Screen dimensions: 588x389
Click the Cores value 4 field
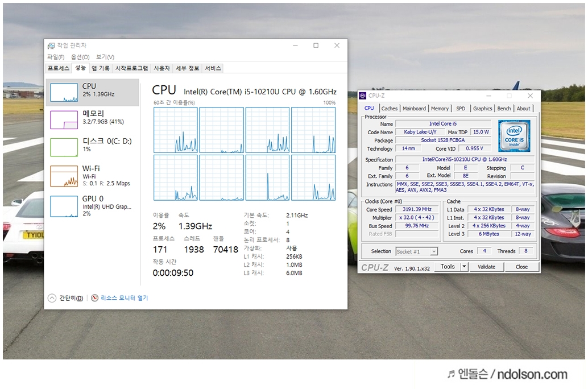[x=485, y=251]
